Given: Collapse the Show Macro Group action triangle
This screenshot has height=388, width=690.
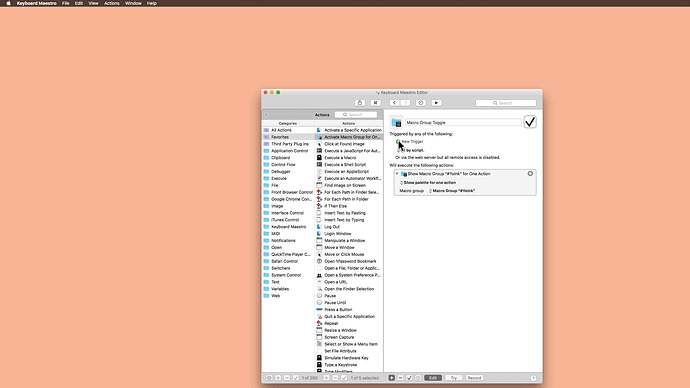Looking at the screenshot, I should [x=397, y=174].
